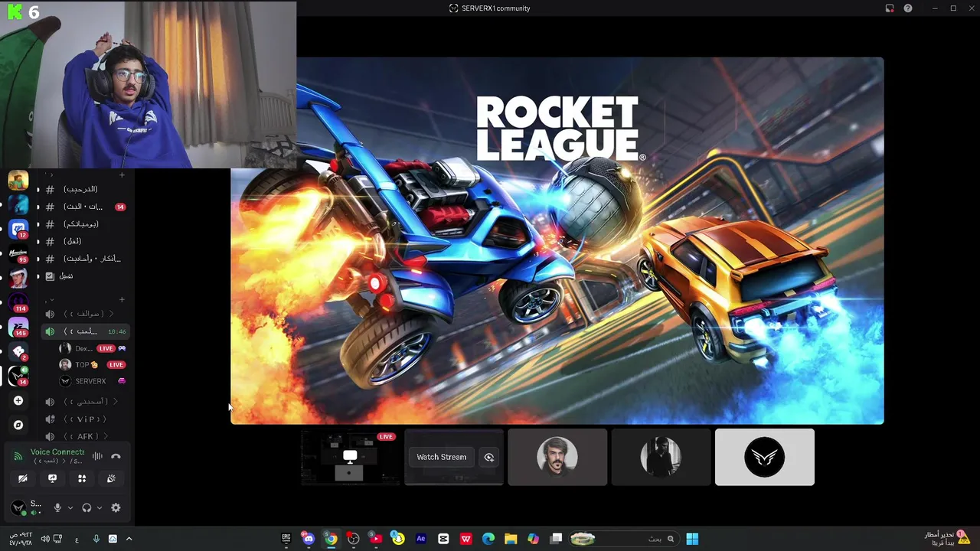Collapse the voice channels category chevron
The height and width of the screenshot is (551, 980).
point(51,300)
